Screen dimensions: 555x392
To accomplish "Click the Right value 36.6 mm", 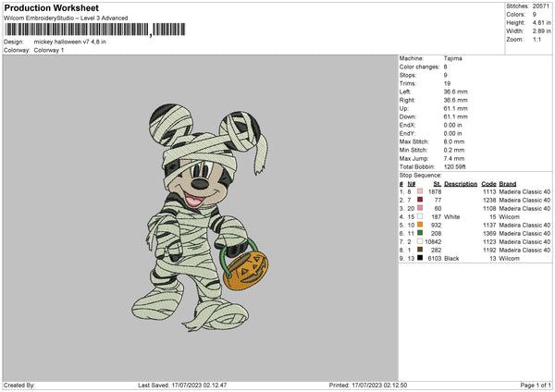I will [x=455, y=100].
